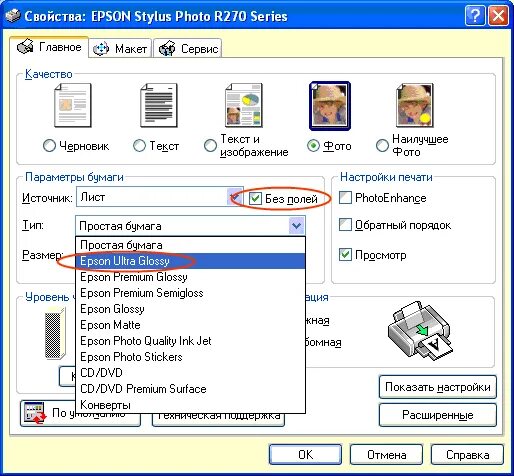Click the printer orientation preview icon
This screenshot has height=476, width=514.
click(420, 331)
